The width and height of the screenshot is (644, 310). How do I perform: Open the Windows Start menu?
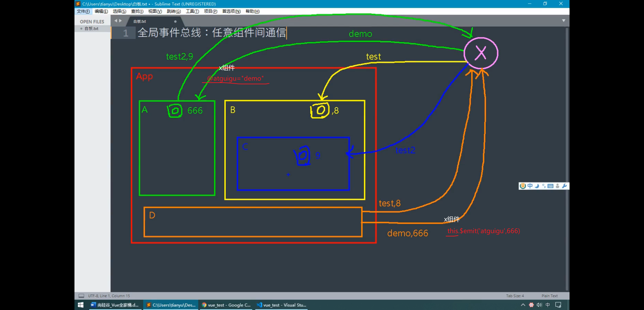(80, 305)
